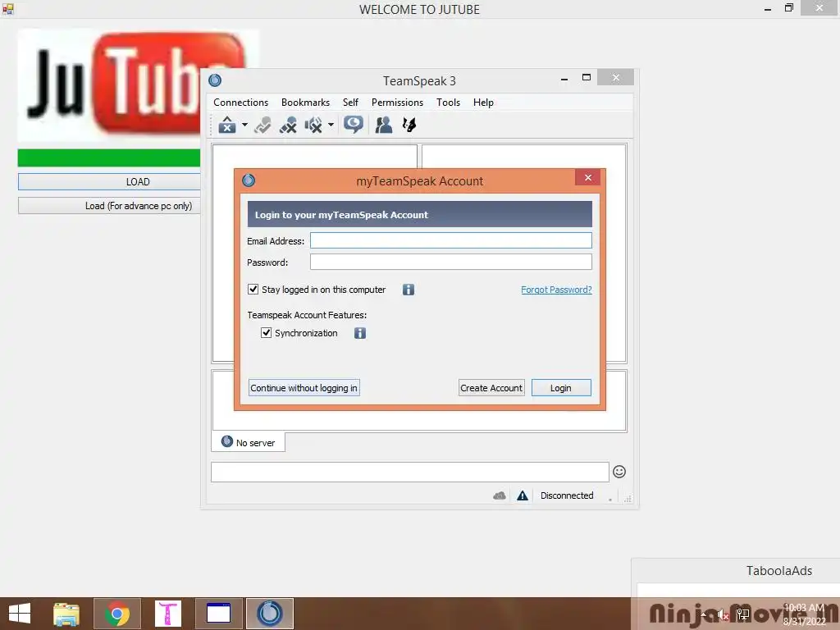
Task: Click the network tray icon
Action: click(743, 614)
